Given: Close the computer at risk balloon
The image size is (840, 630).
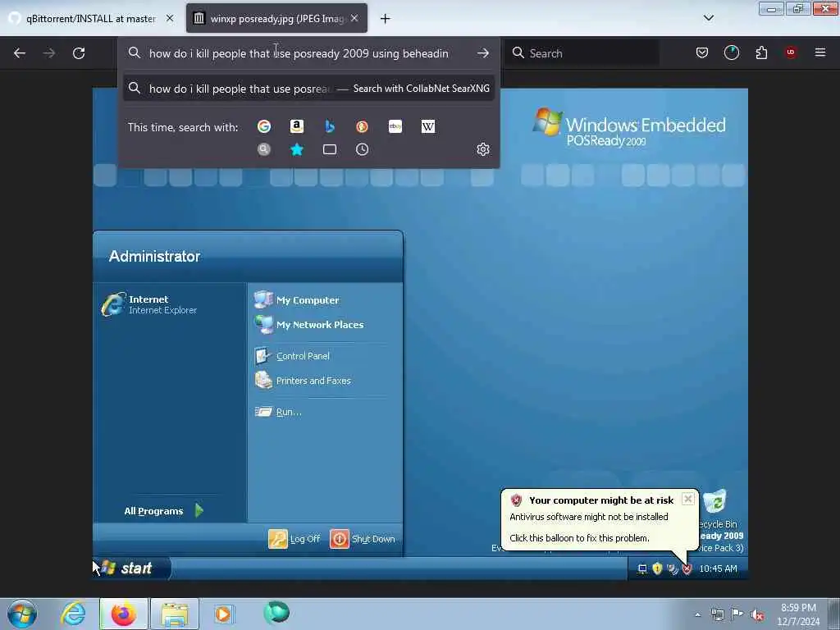Looking at the screenshot, I should pos(688,500).
